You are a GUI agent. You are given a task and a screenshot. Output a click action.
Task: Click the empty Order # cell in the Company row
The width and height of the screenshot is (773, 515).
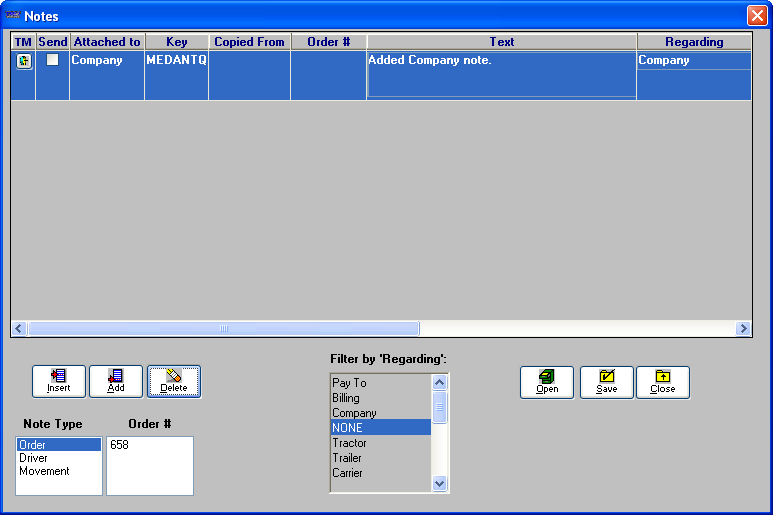tap(329, 75)
